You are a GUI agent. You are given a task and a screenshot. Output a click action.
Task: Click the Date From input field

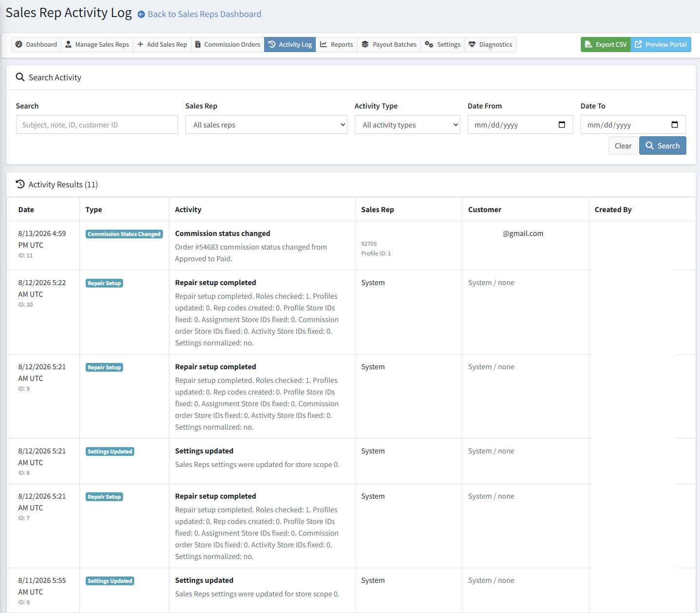(x=520, y=125)
